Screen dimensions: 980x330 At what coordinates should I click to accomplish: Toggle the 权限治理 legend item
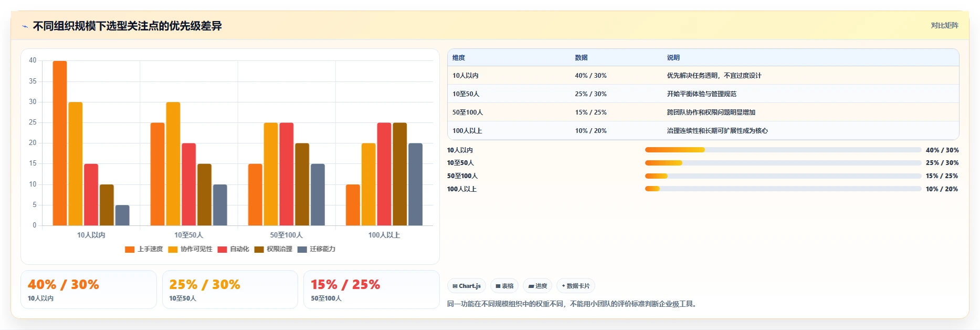pyautogui.click(x=273, y=249)
